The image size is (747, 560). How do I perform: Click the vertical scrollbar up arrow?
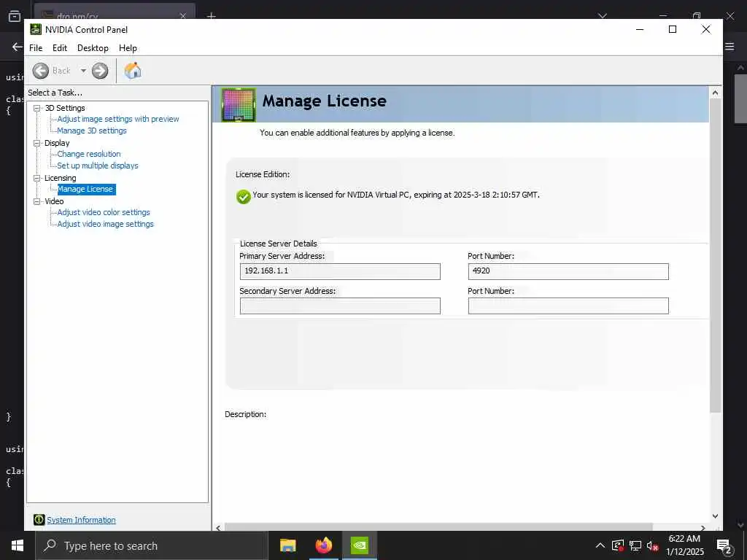point(715,93)
